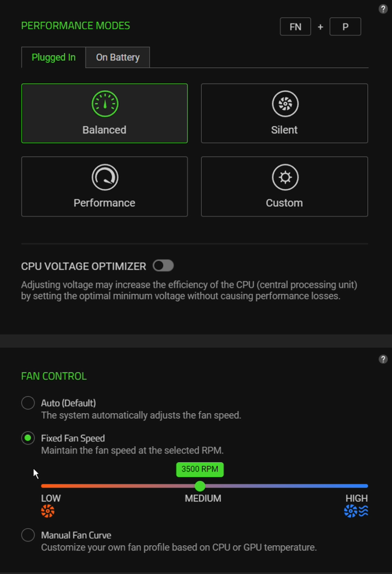This screenshot has height=574, width=392.
Task: Open help for Performance Modes section
Action: (x=383, y=9)
